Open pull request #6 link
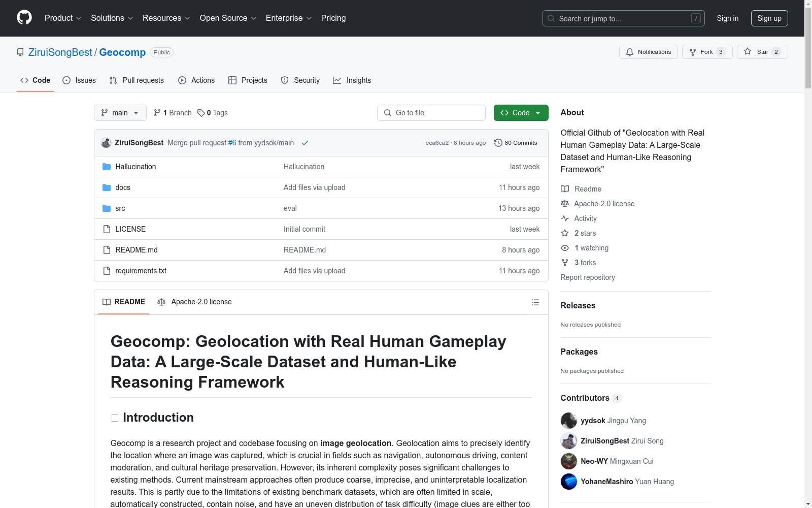This screenshot has width=812, height=508. click(x=232, y=143)
